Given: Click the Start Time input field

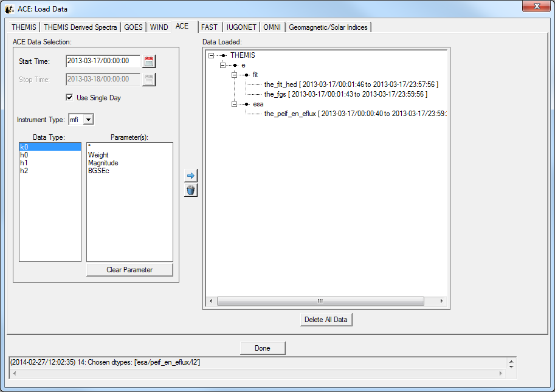Looking at the screenshot, I should point(103,61).
